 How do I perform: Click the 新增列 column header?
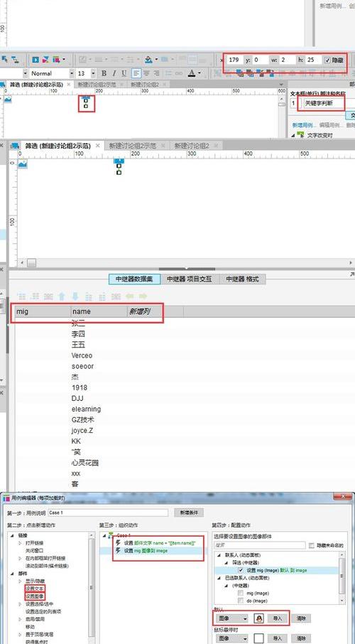tap(140, 312)
